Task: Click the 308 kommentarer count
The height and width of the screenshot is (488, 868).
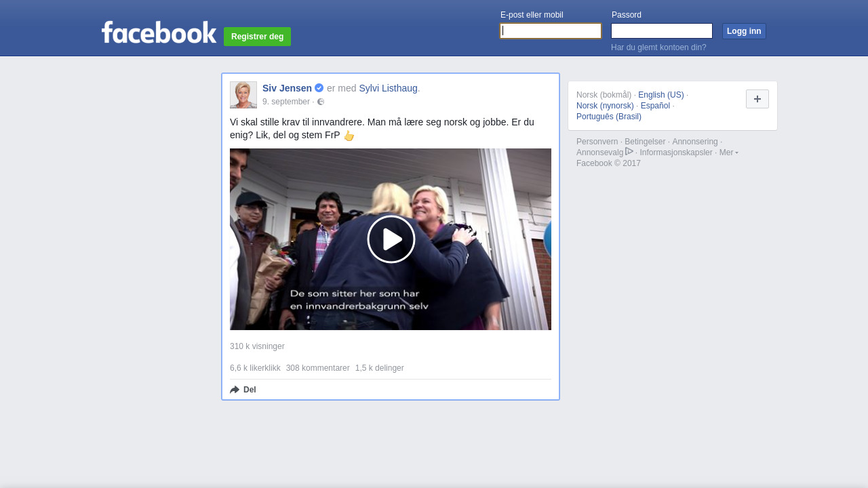Action: click(x=318, y=368)
